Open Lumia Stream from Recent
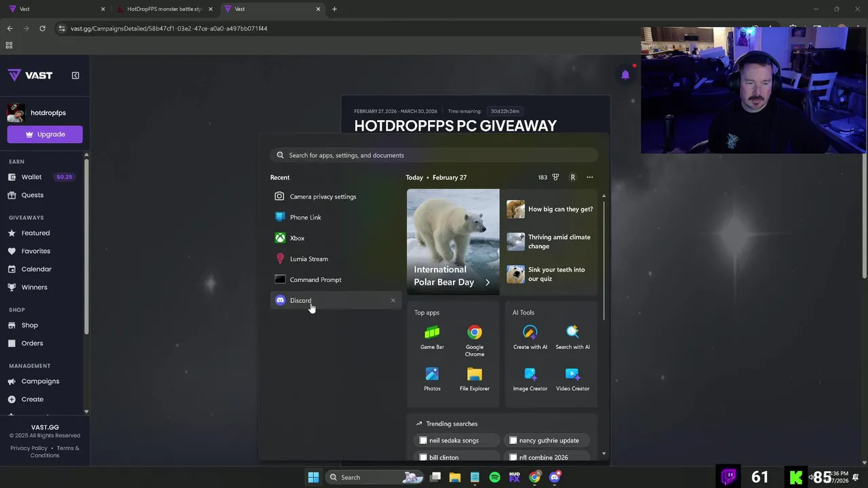Image resolution: width=868 pixels, height=488 pixels. (336, 259)
